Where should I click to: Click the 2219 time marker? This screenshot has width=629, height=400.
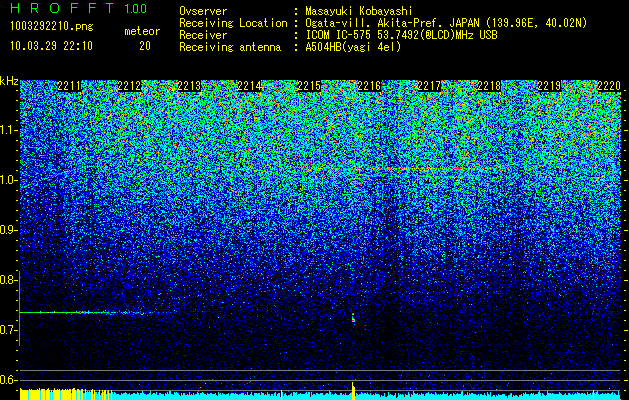(x=549, y=86)
